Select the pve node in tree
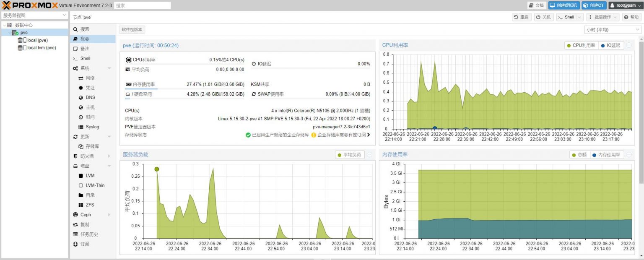The height and width of the screenshot is (260, 644). pyautogui.click(x=24, y=32)
